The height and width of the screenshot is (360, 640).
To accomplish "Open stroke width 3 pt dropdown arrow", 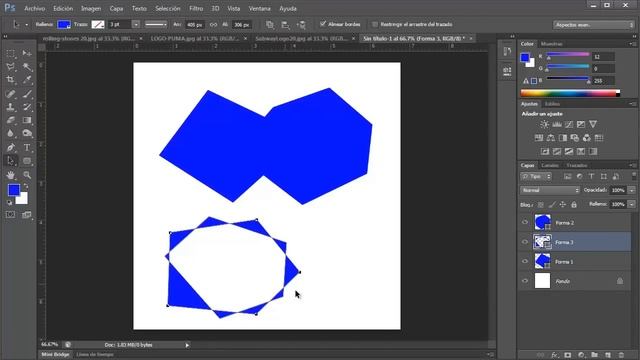I will tap(136, 24).
